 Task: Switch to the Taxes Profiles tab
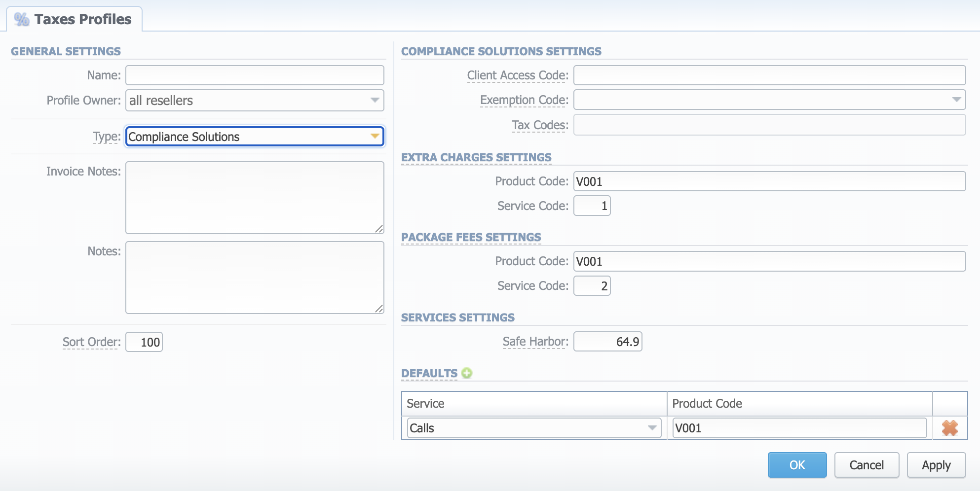(x=75, y=19)
